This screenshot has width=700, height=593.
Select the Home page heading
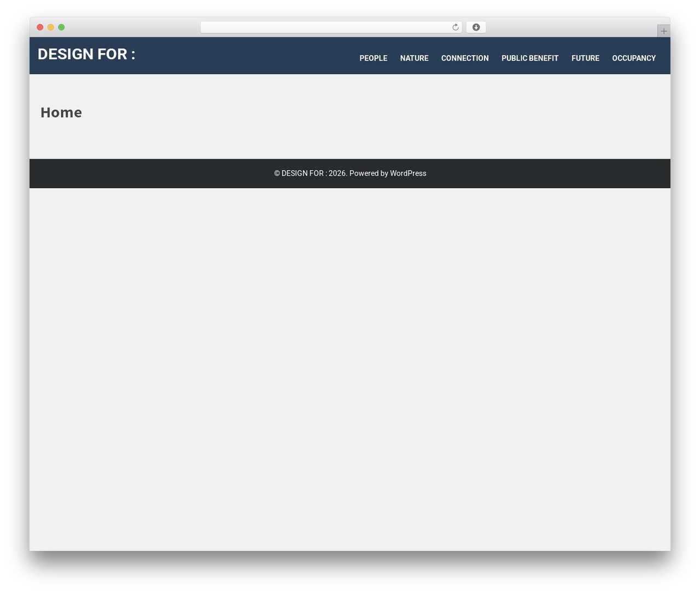(61, 112)
